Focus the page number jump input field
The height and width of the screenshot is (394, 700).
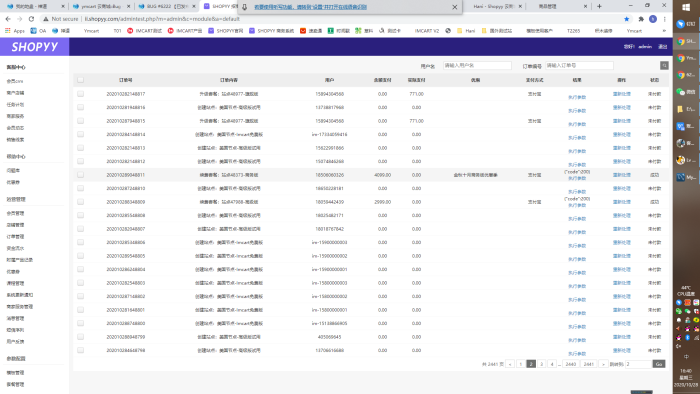638,364
